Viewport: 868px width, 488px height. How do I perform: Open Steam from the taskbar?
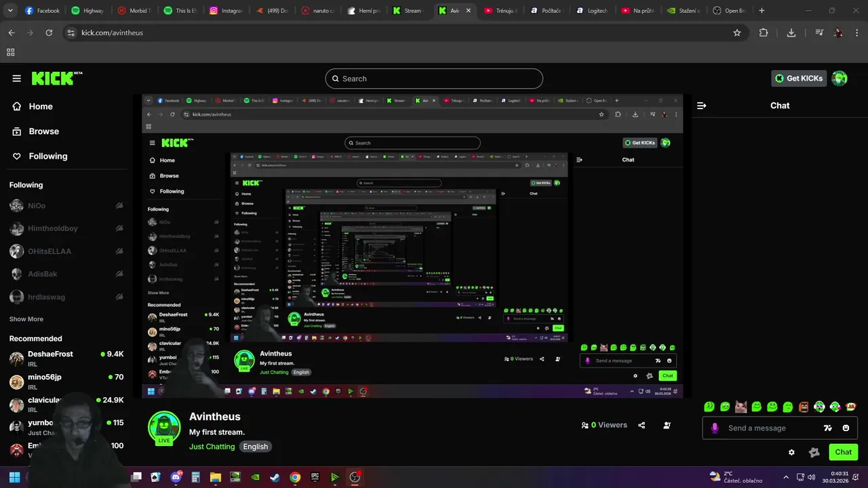275,477
